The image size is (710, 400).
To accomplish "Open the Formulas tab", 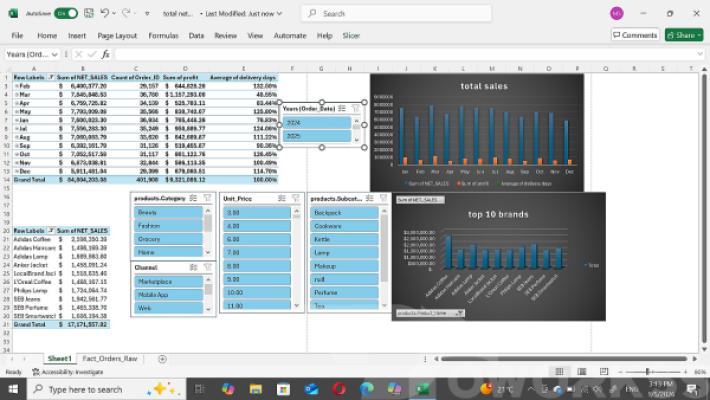I will pos(163,35).
